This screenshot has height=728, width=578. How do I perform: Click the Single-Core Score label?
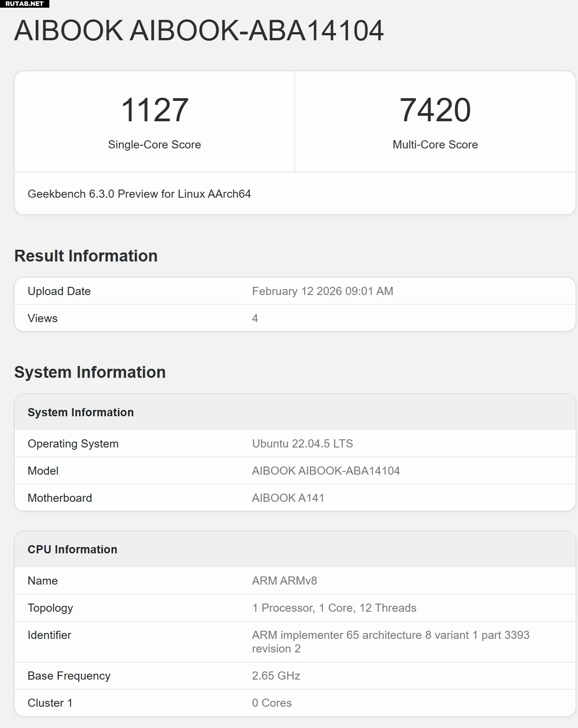[x=154, y=145]
